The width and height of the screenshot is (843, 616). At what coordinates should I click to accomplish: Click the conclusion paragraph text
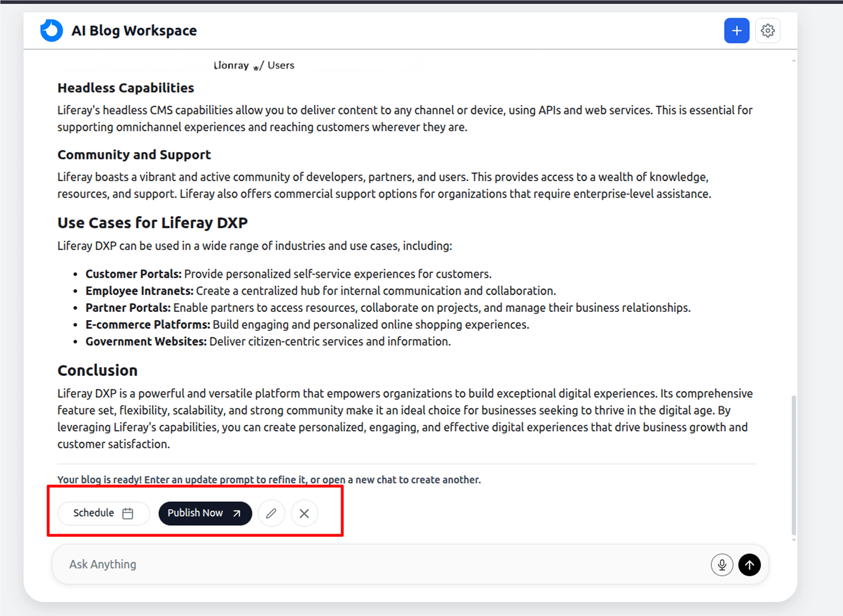(x=405, y=419)
